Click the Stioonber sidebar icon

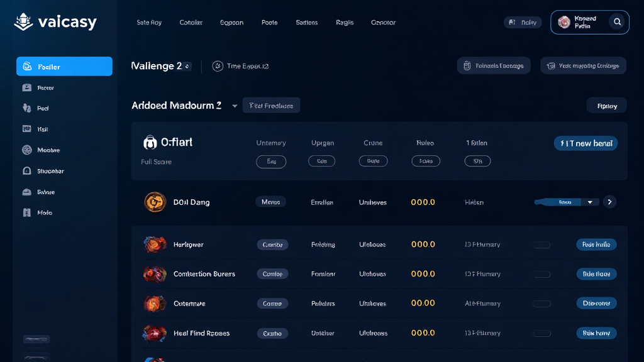[x=26, y=171]
